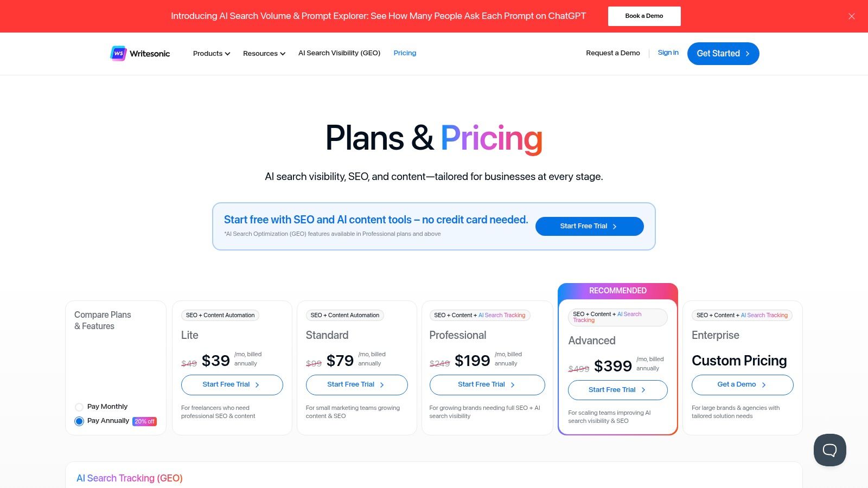Click Get a Demo for Enterprise
The width and height of the screenshot is (868, 488).
pyautogui.click(x=742, y=384)
